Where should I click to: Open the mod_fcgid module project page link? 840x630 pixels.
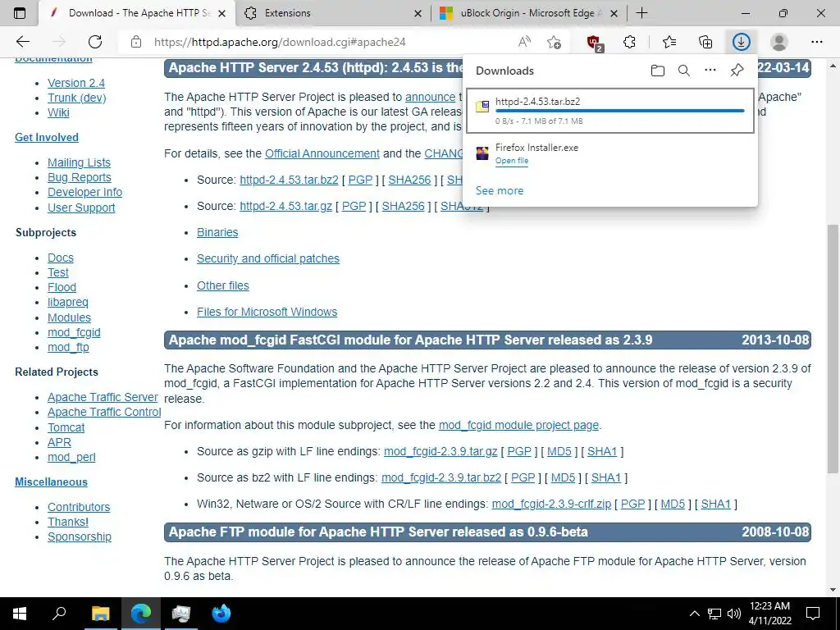pos(518,426)
